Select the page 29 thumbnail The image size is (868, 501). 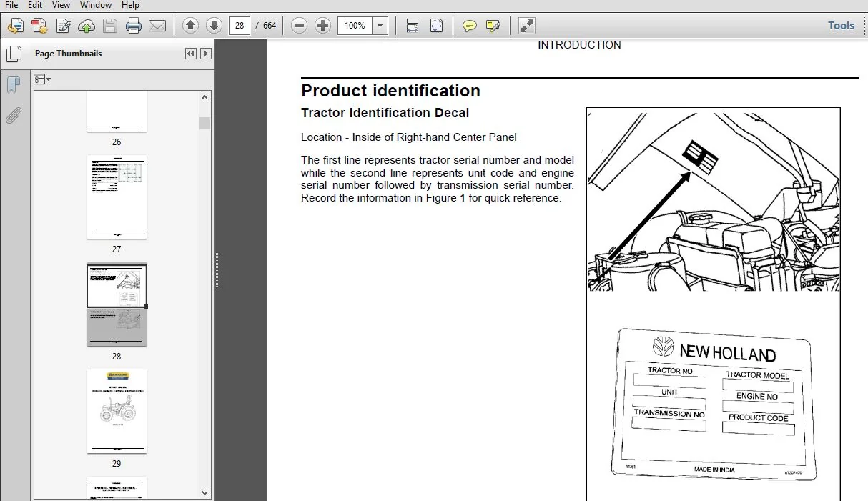coord(117,411)
